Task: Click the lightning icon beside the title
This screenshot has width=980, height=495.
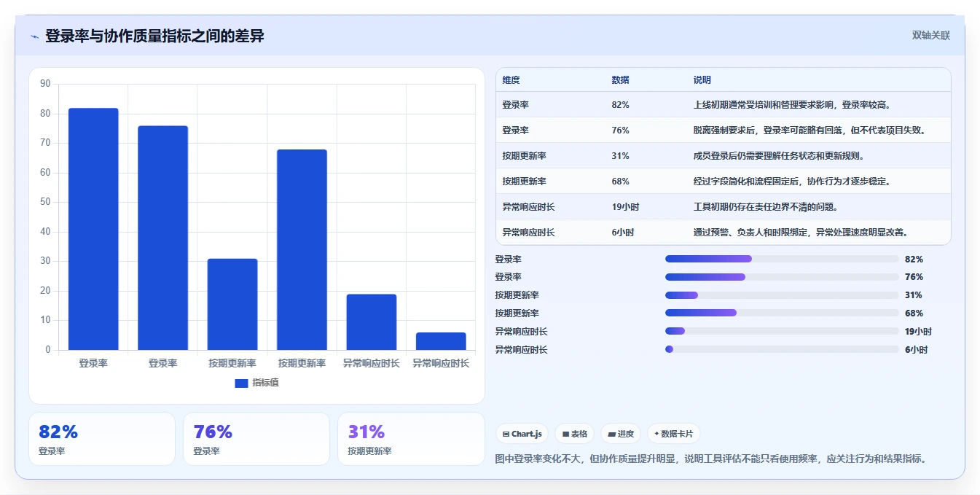Action: (35, 36)
